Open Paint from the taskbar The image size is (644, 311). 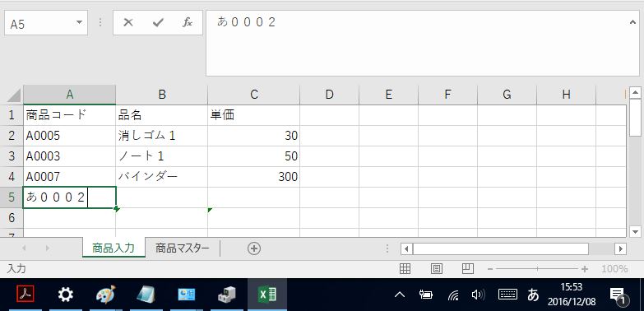click(x=105, y=295)
